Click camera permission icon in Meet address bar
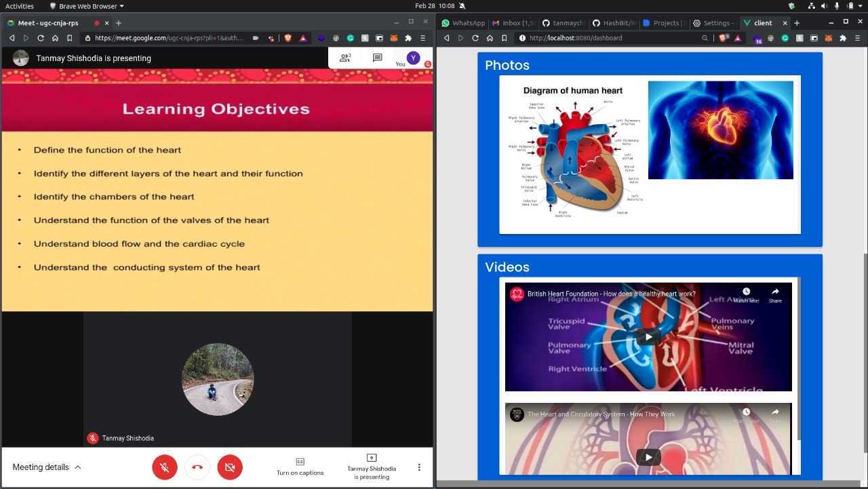This screenshot has height=489, width=868. [x=256, y=38]
